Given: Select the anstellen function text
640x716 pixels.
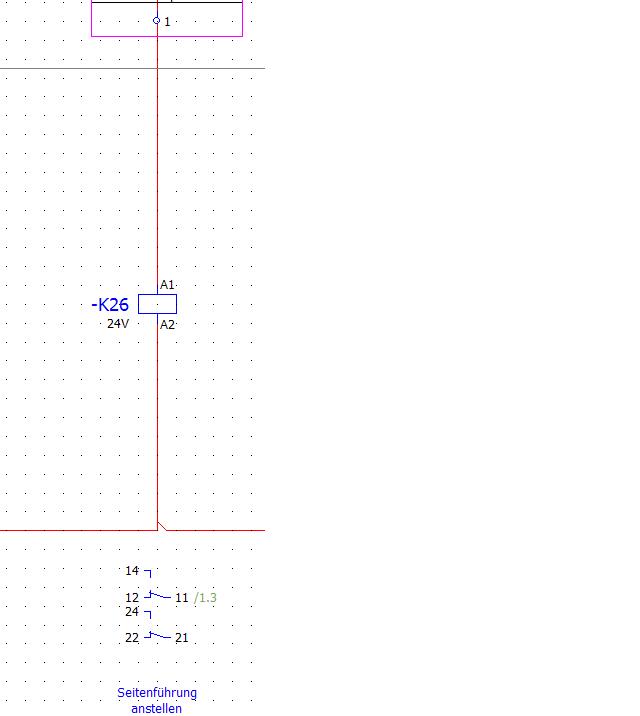Looking at the screenshot, I should point(157,709).
